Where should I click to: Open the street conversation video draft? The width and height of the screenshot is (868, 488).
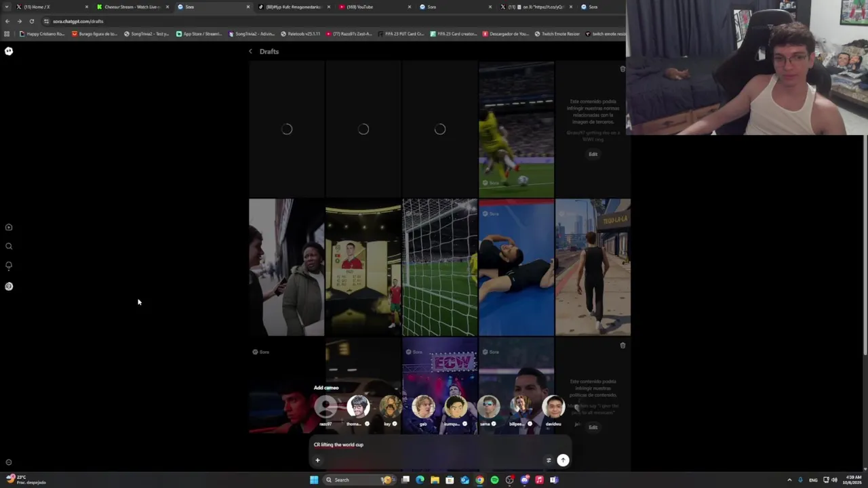tap(286, 267)
